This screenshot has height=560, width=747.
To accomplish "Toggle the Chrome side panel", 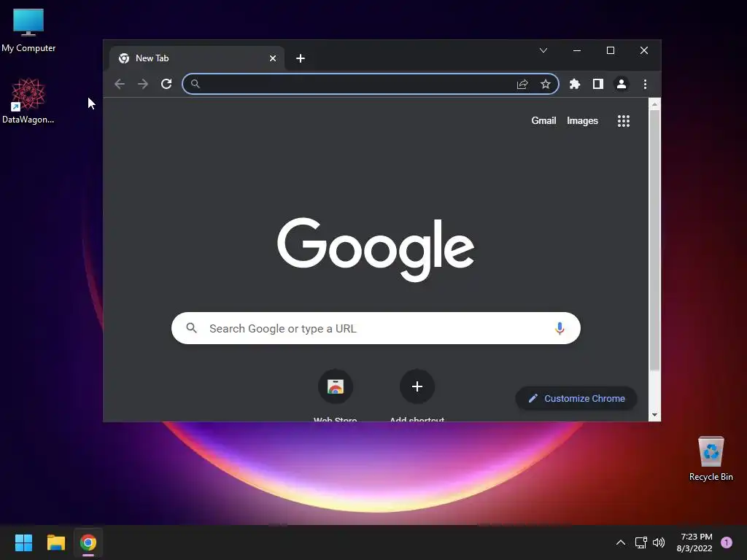I will click(598, 85).
